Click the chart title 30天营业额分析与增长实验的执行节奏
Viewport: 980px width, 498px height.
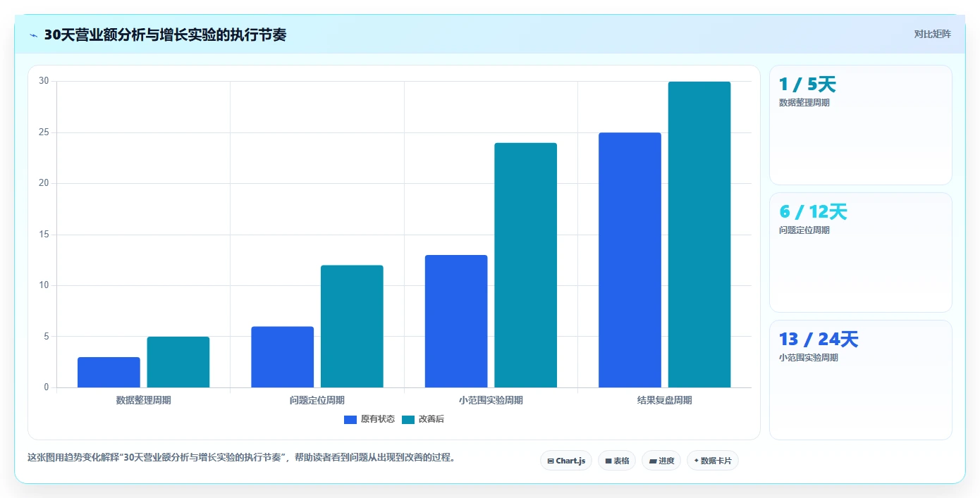[x=165, y=35]
